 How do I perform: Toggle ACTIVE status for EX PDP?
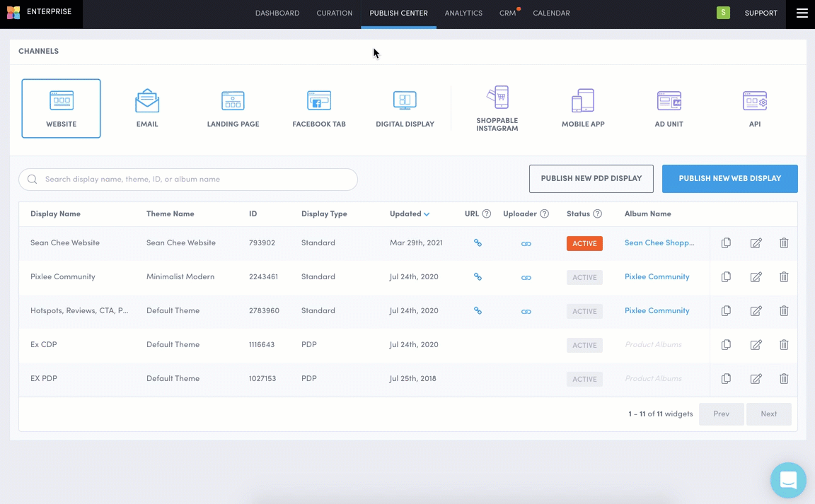(584, 379)
